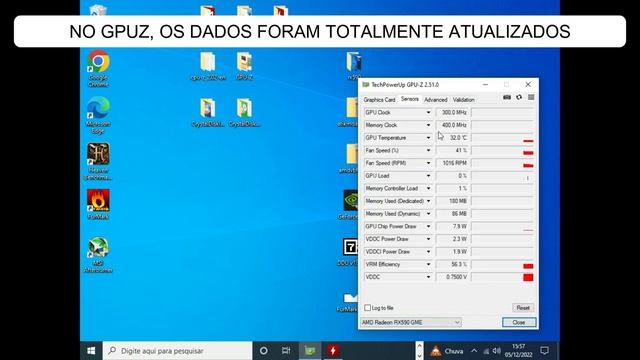Screen dimensions: 640x360
Task: Click the VRM Efficiency history graph
Action: [502, 264]
